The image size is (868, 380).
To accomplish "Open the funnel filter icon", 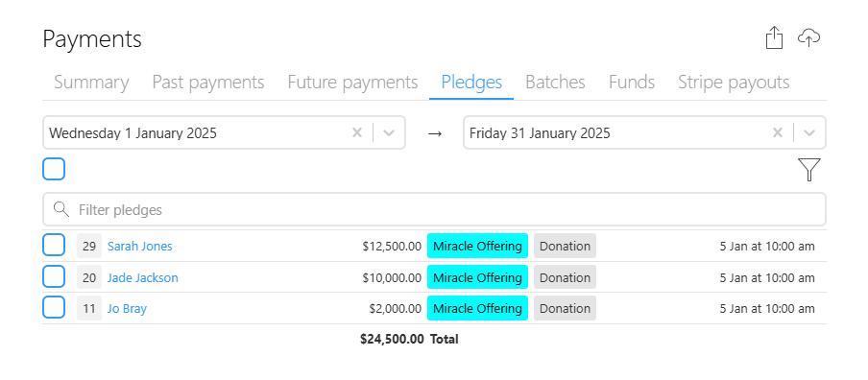I will [x=809, y=169].
